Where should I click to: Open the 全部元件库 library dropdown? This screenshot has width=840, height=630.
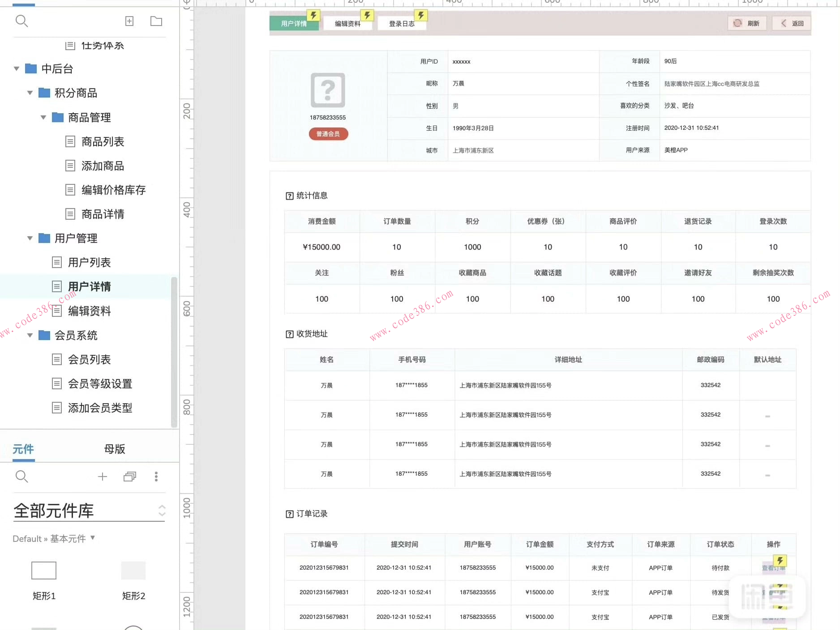162,511
